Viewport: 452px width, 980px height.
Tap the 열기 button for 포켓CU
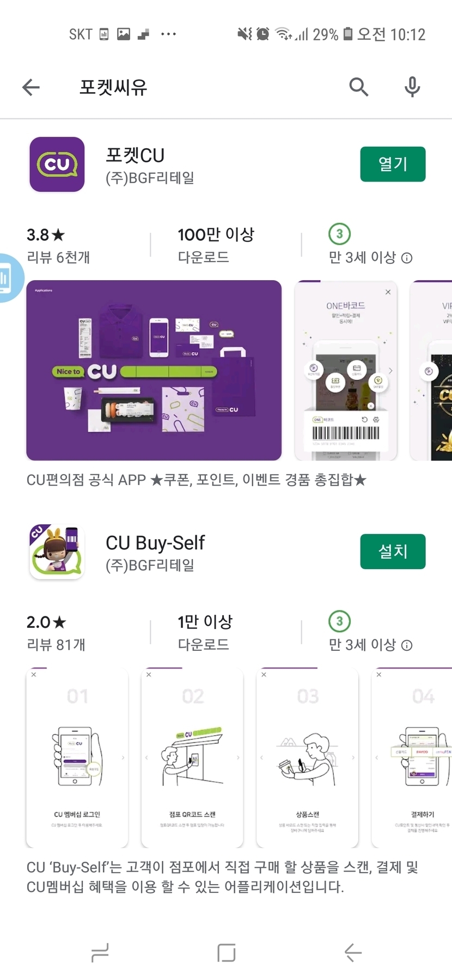393,164
